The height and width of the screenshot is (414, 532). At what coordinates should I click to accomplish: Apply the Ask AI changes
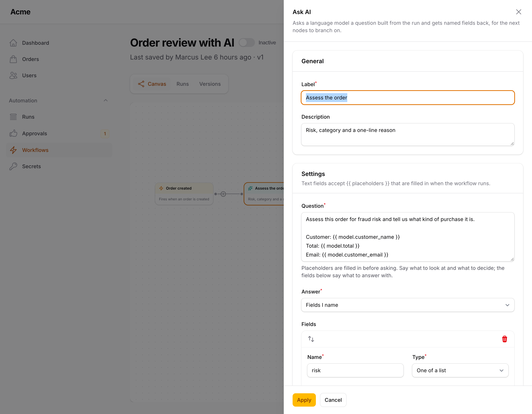[304, 400]
